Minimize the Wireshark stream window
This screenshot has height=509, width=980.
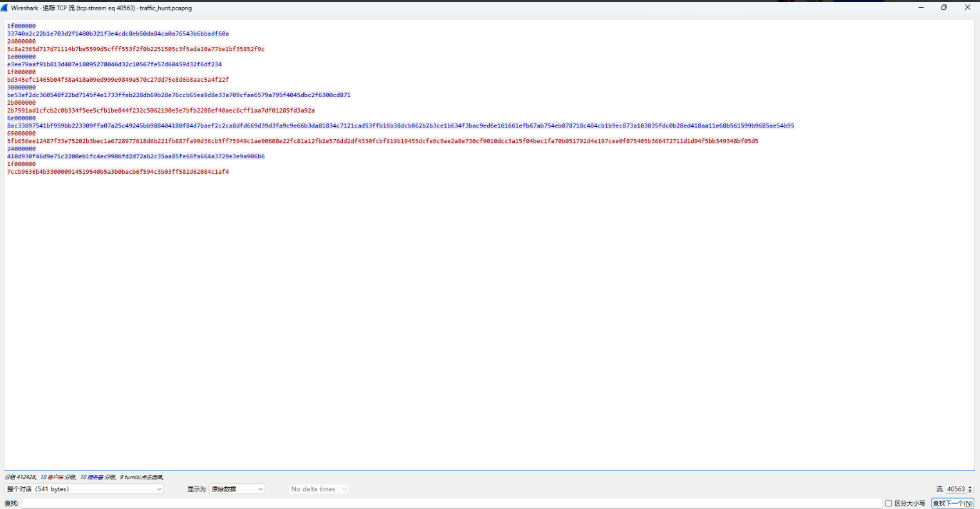(x=921, y=8)
